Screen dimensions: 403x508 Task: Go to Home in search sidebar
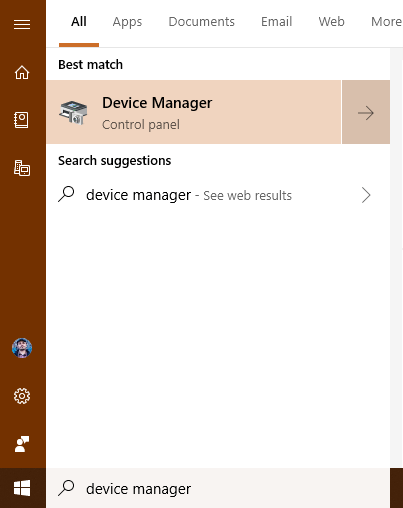click(x=22, y=72)
